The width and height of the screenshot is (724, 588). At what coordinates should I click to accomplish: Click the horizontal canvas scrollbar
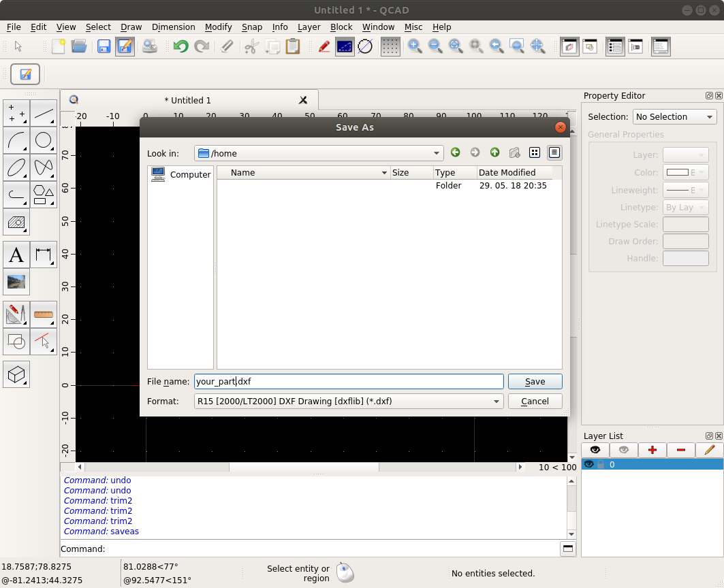coord(303,468)
